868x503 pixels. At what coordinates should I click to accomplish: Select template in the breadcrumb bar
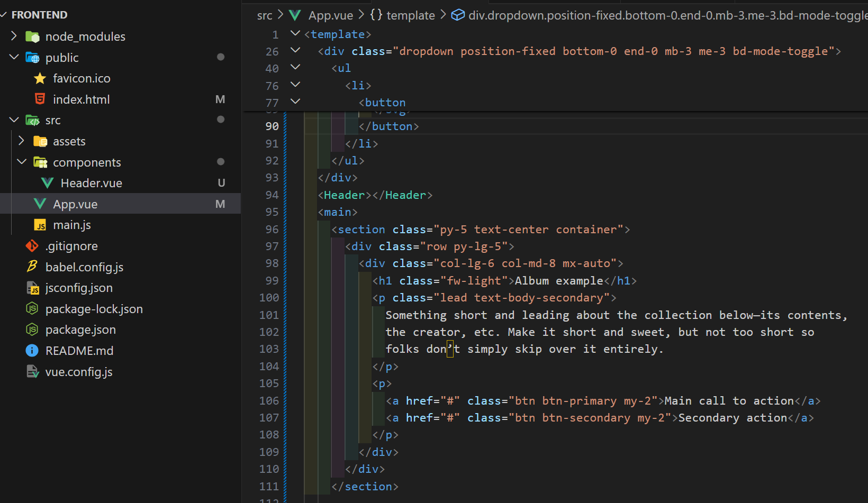point(410,15)
